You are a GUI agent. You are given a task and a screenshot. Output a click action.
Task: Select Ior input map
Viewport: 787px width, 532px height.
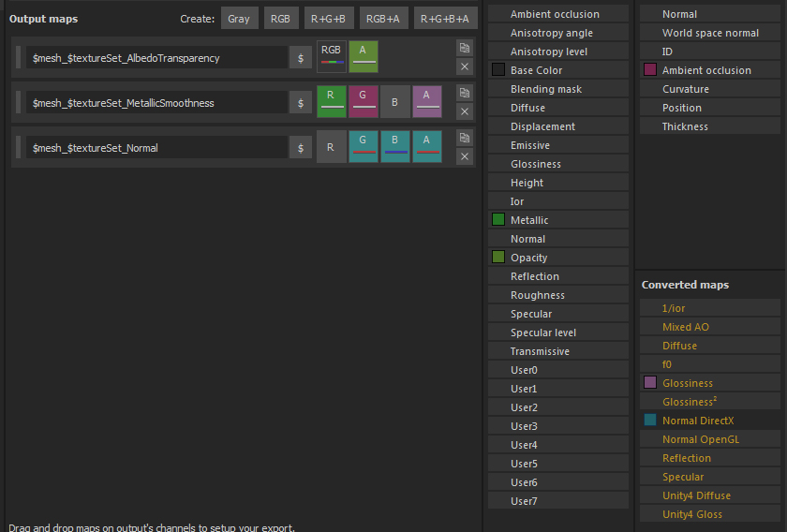tap(558, 201)
